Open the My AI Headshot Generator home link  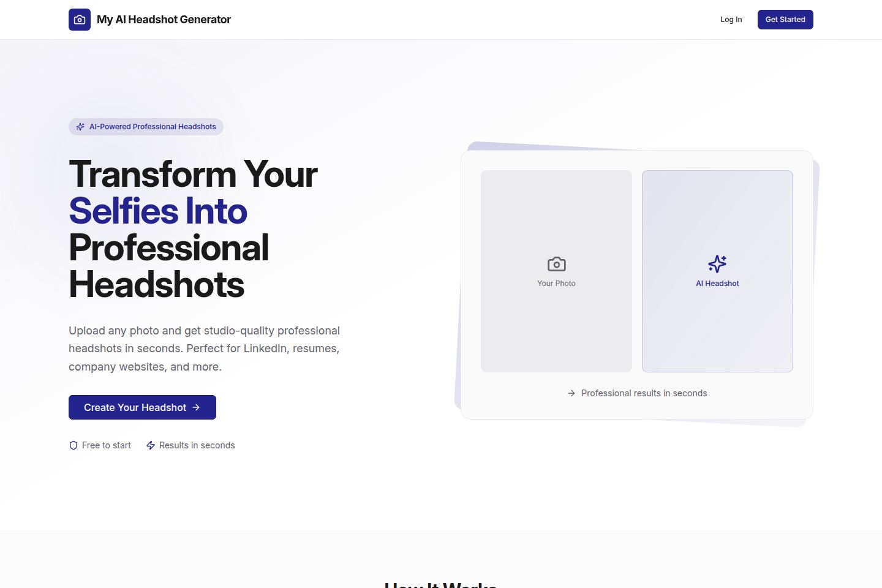149,20
